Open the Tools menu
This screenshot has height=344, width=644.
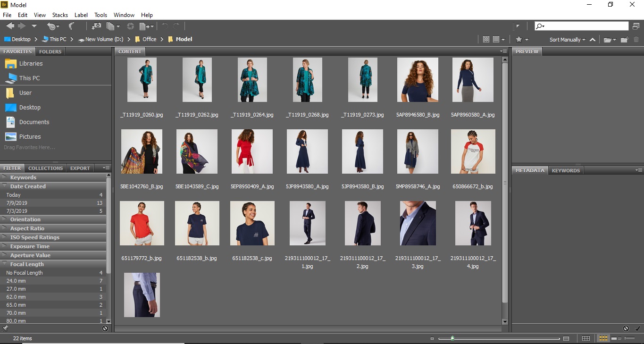(100, 15)
